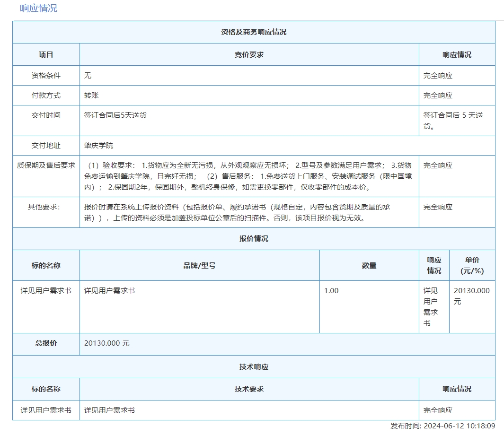Click the 数量 column header
504x435 pixels.
pos(369,266)
